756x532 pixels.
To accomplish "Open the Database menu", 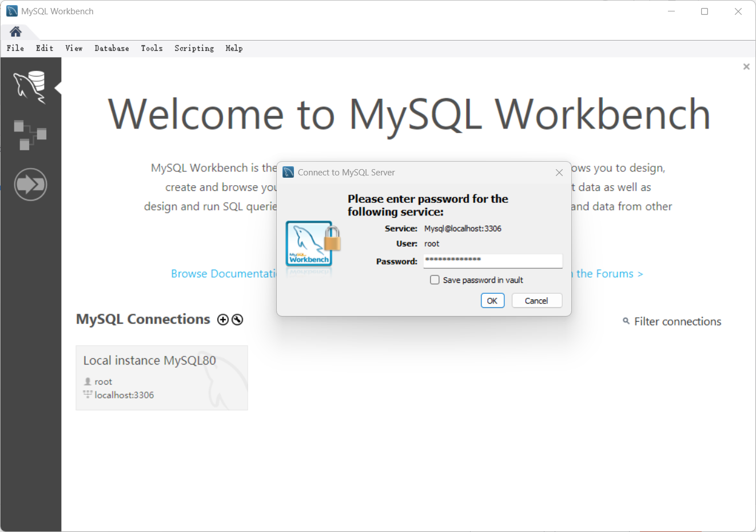I will pos(112,49).
